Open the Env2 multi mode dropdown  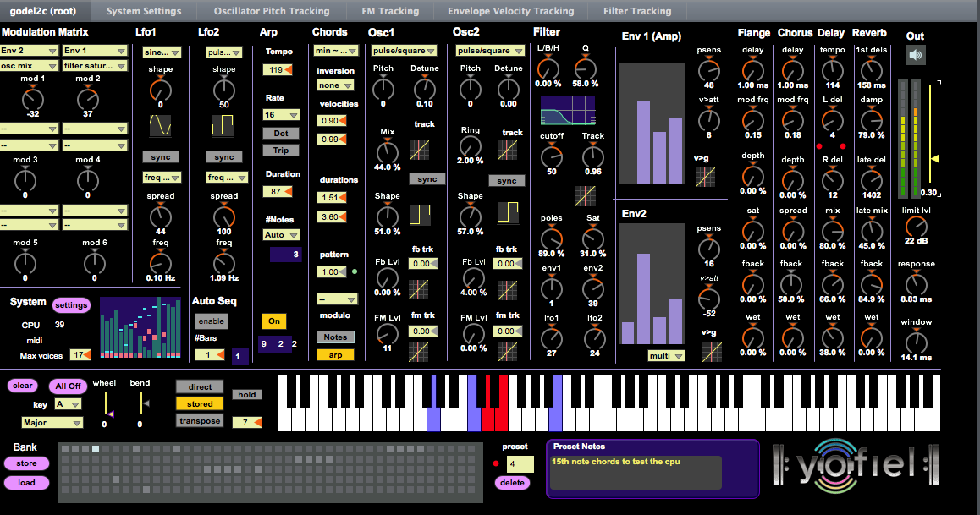pos(667,356)
